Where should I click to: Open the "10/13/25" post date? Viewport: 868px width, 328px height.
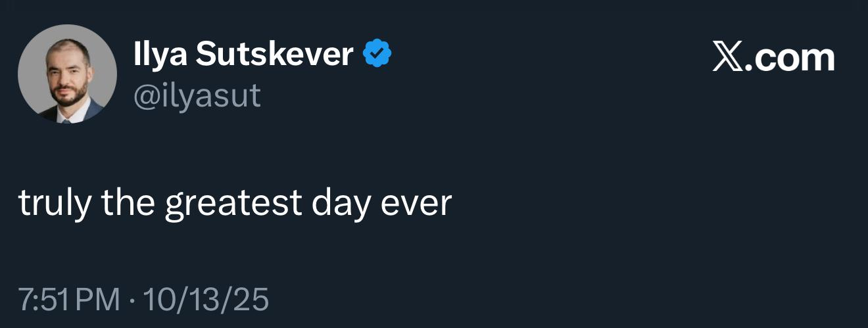point(205,300)
